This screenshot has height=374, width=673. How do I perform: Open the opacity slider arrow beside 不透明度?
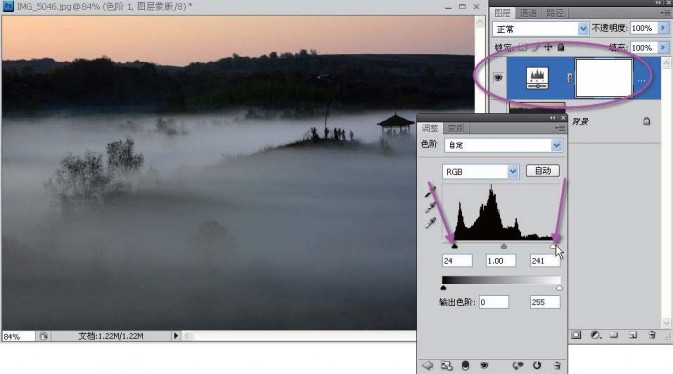point(664,28)
